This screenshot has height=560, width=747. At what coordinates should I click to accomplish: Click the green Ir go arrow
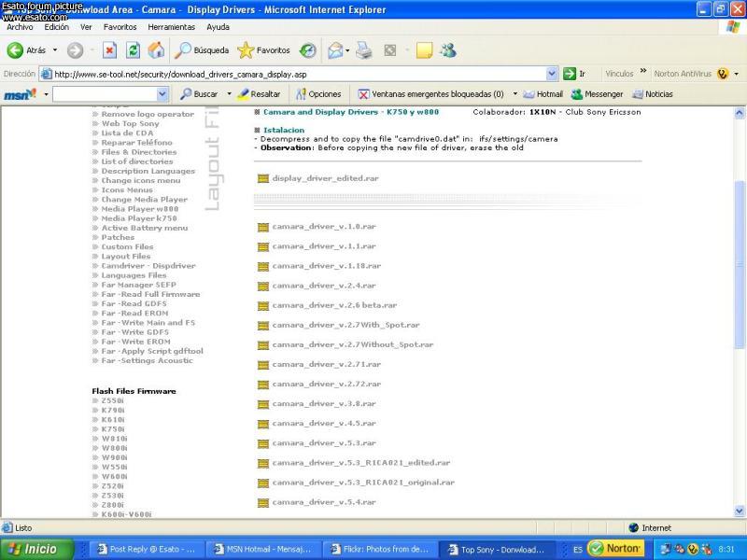pyautogui.click(x=570, y=74)
